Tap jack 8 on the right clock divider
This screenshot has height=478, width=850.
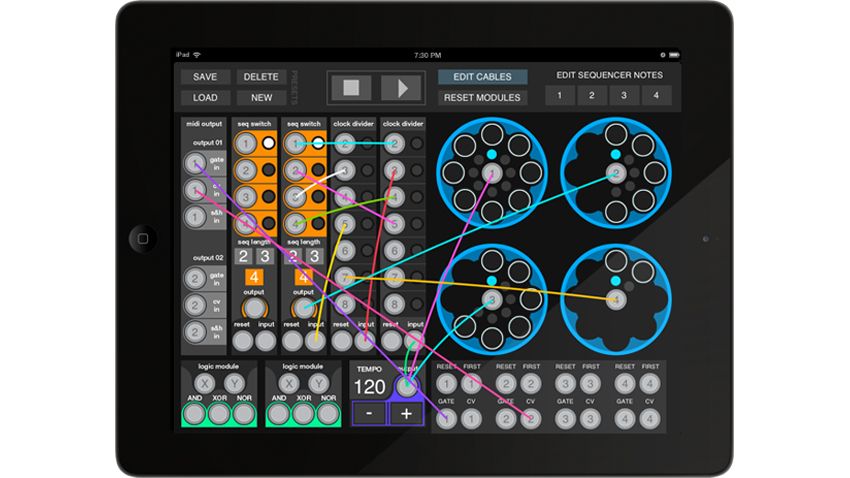pos(395,304)
